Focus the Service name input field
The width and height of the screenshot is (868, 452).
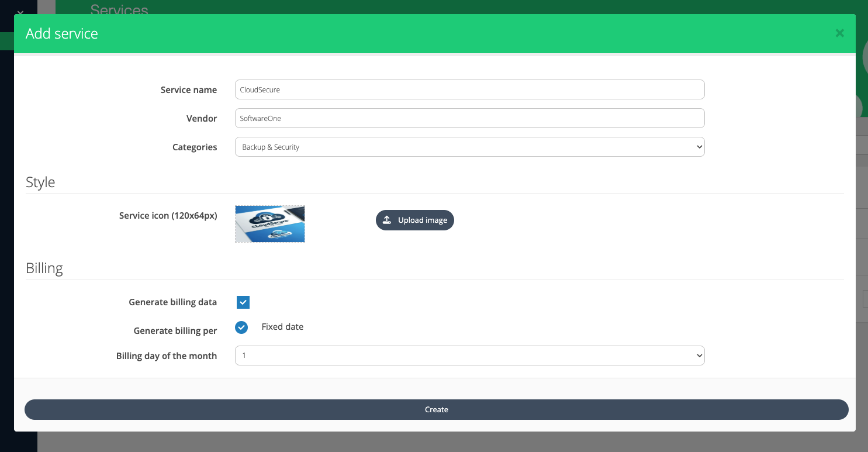(x=469, y=89)
